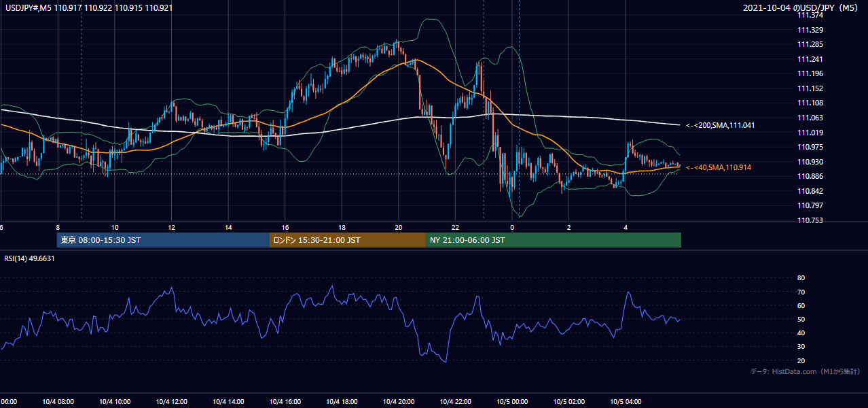Click RSI scale value 20
This screenshot has width=868, height=408.
pyautogui.click(x=801, y=360)
